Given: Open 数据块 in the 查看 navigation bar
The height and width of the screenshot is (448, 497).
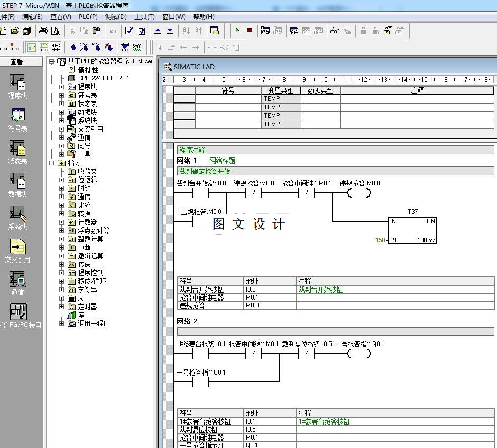Looking at the screenshot, I should [x=17, y=185].
